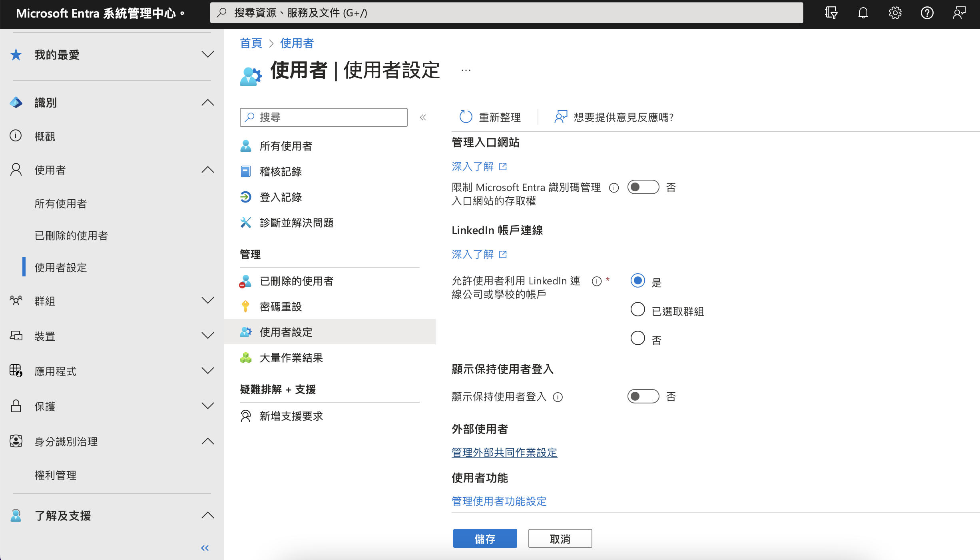Open 使用者設定 in left sidebar
Screen dimensions: 980x560
click(60, 268)
